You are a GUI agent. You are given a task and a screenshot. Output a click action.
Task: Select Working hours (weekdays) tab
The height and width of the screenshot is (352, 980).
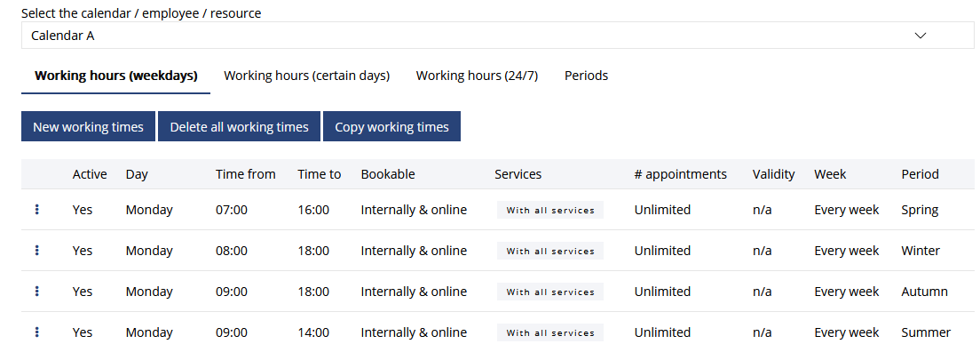[116, 76]
